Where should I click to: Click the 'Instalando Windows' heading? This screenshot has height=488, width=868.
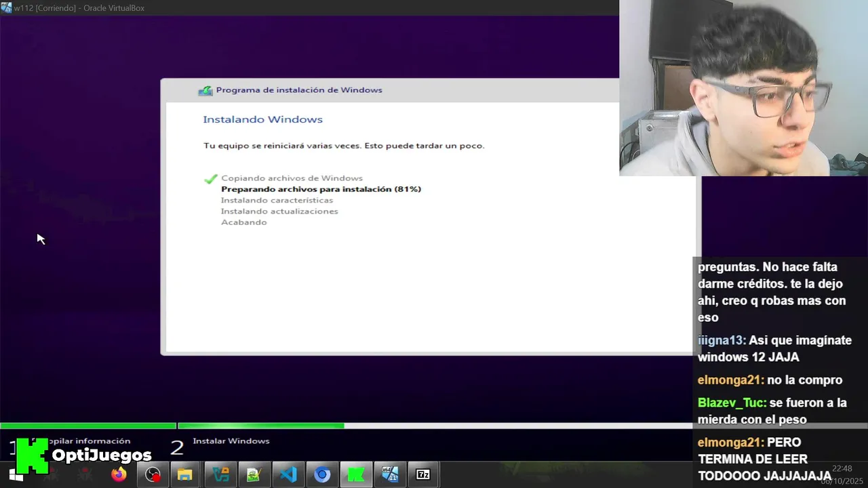click(x=262, y=119)
